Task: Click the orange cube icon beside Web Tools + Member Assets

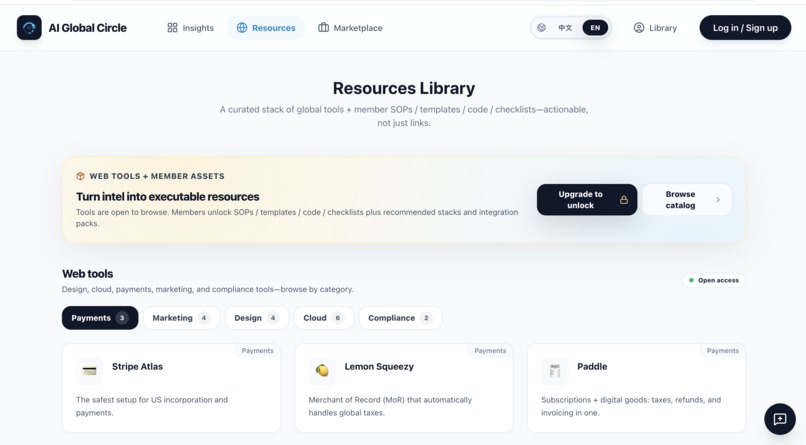Action: (x=80, y=176)
